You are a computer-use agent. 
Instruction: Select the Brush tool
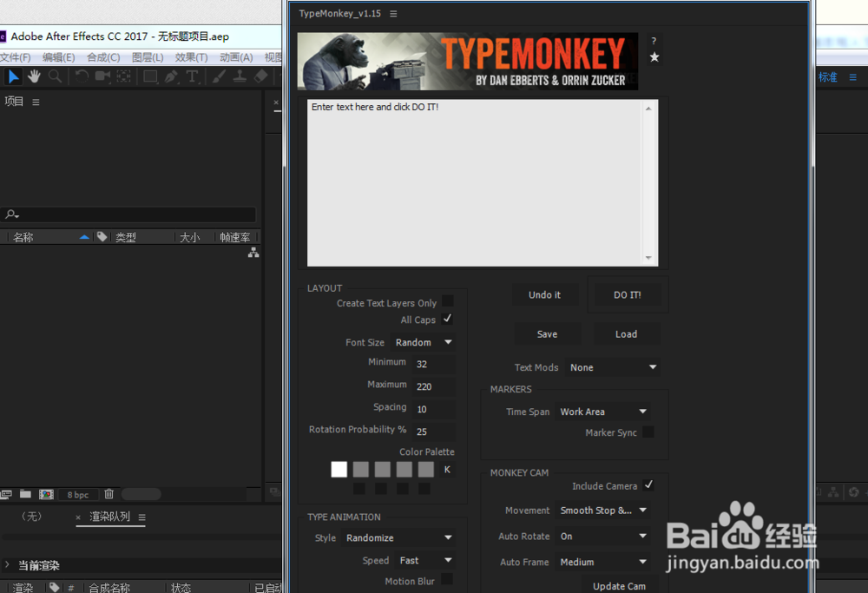(219, 76)
